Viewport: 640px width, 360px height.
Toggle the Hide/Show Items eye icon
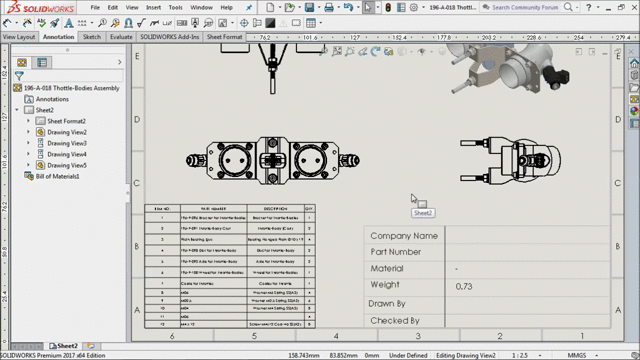pos(422,51)
